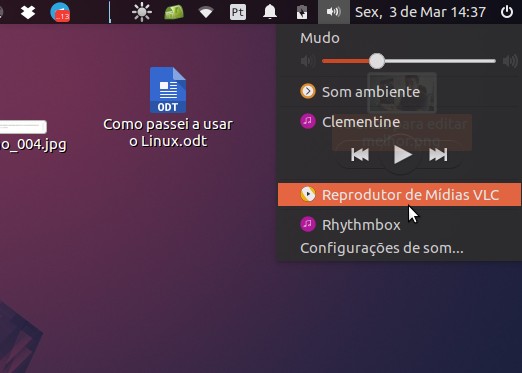Viewport: 522px width, 373px height.
Task: Open the Wi-Fi network indicator
Action: 206,13
